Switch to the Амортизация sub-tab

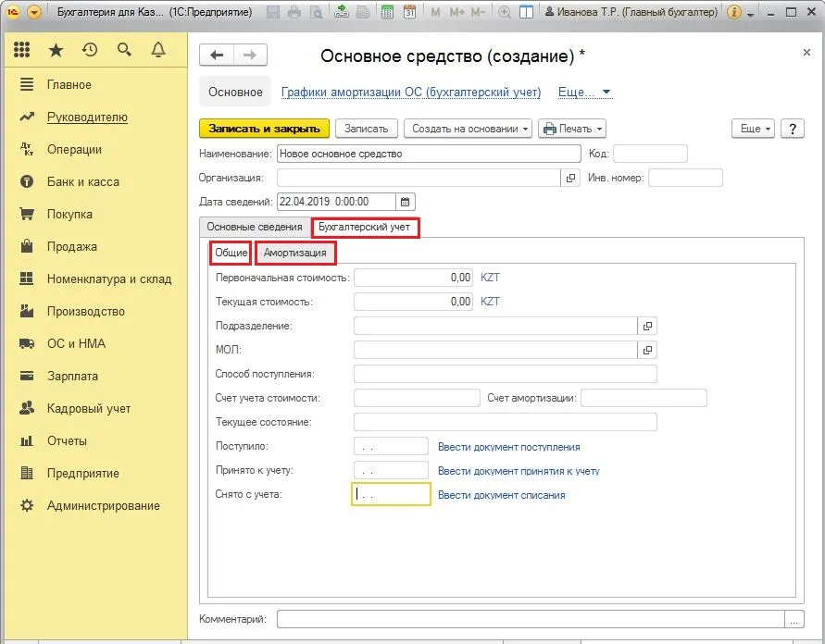coord(295,253)
